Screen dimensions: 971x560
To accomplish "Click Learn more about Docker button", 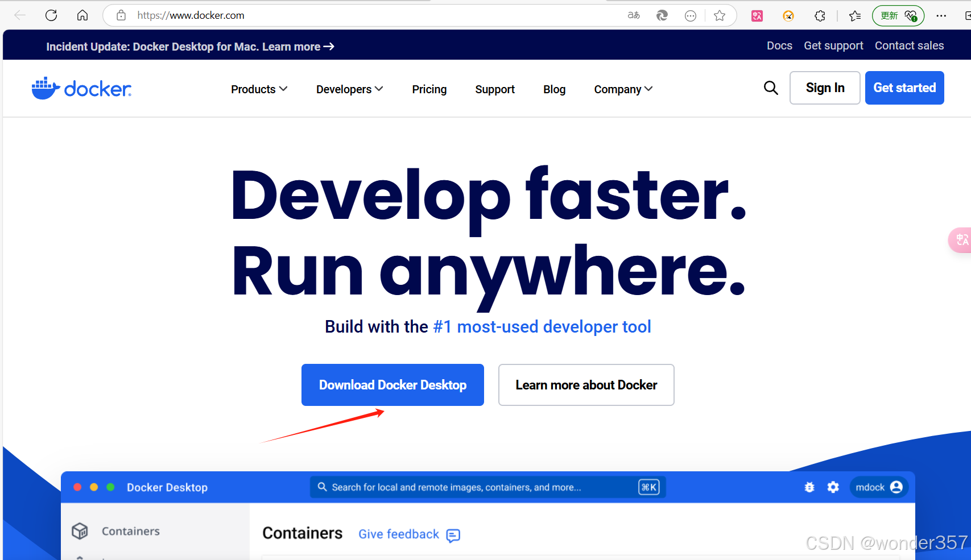I will pyautogui.click(x=586, y=385).
